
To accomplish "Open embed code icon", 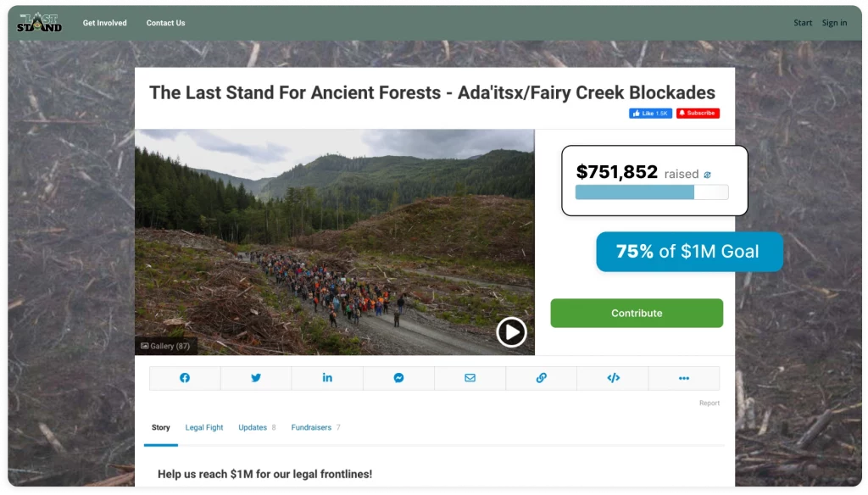I will tap(613, 378).
